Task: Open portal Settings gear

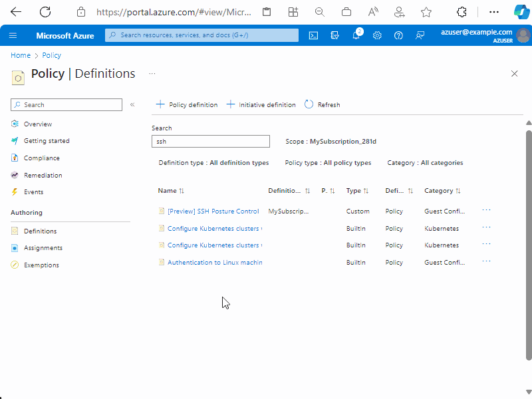Action: click(x=377, y=35)
